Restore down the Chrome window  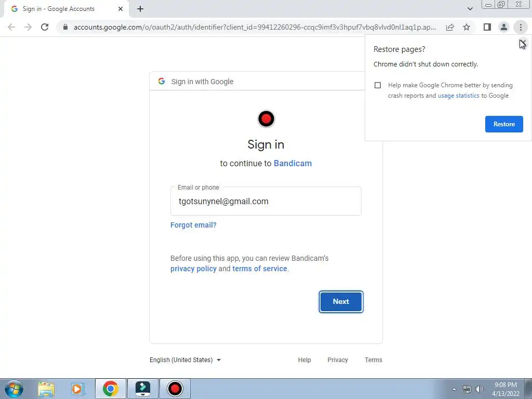(x=501, y=5)
